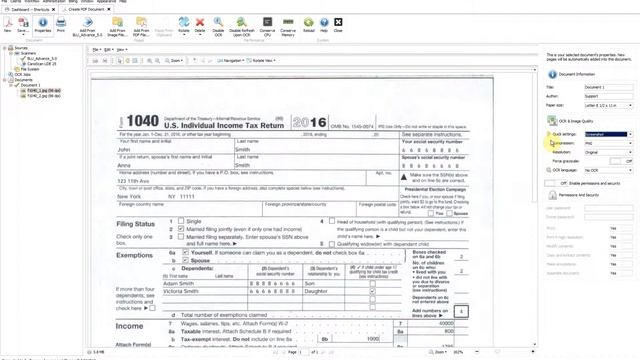The height and width of the screenshot is (360, 640).
Task: Click the first icon in the viewer toolbar
Action: 95,61
